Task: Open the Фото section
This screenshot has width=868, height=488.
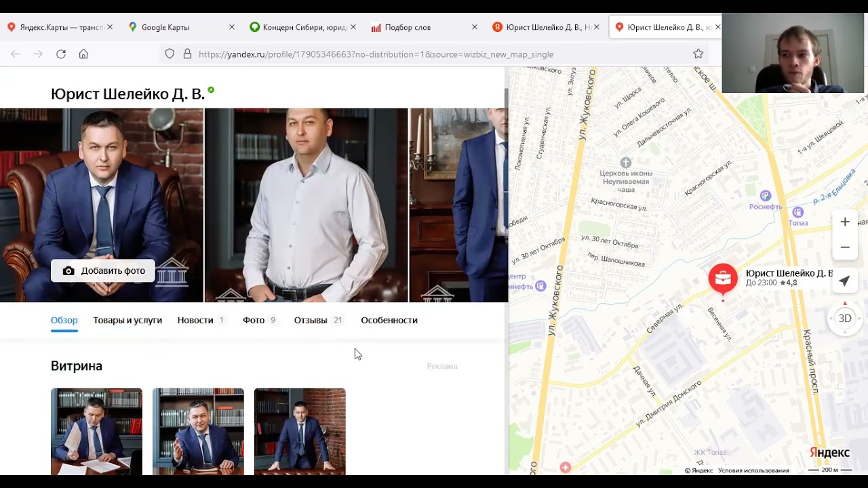Action: click(260, 320)
